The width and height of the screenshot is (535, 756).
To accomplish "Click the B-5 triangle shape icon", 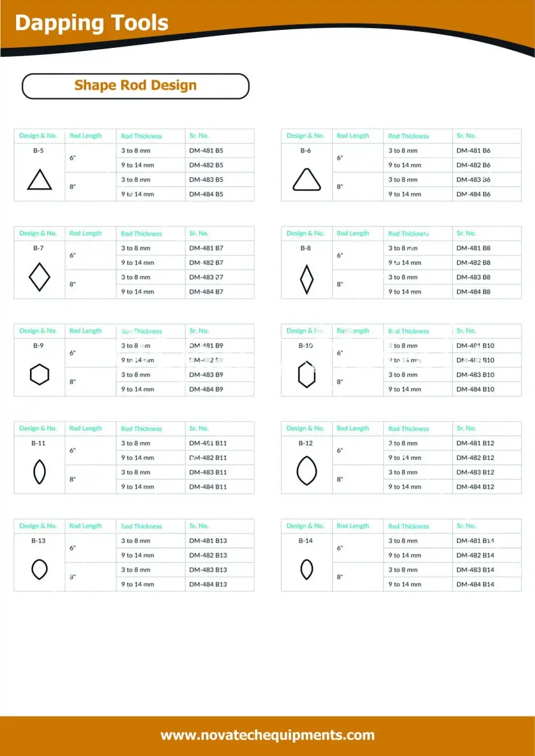I will pos(40,180).
